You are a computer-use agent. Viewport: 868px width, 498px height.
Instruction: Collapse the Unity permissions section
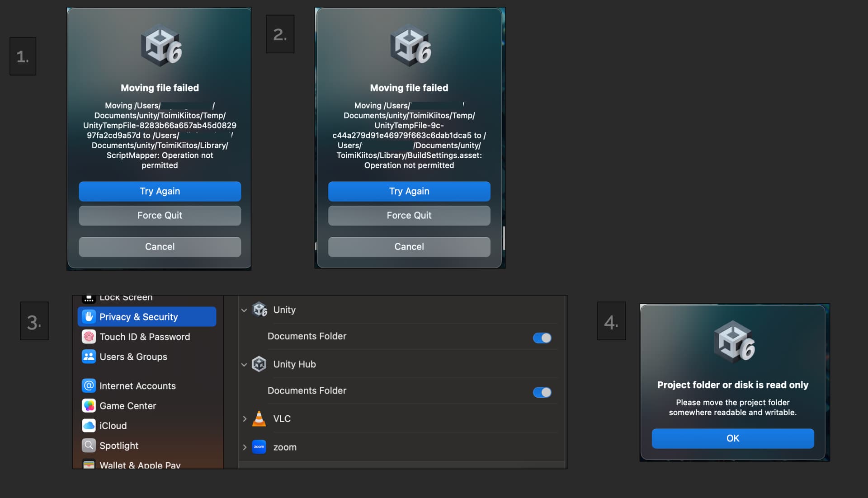(244, 310)
